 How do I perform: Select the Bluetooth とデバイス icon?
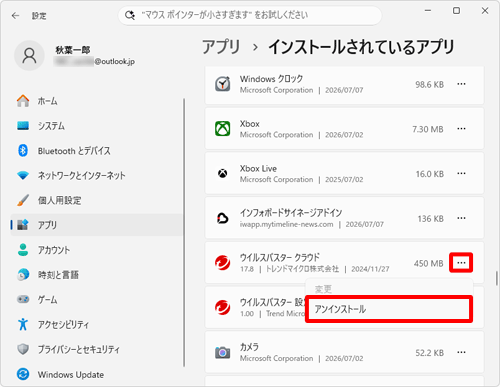23,151
